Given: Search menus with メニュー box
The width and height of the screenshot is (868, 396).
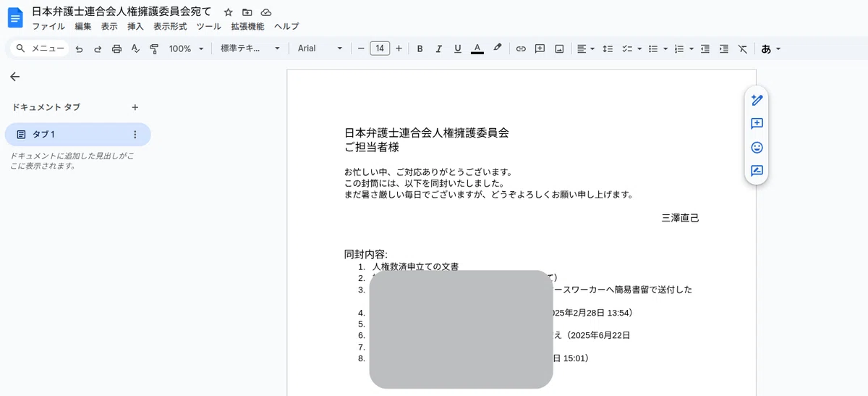Looking at the screenshot, I should [x=40, y=49].
